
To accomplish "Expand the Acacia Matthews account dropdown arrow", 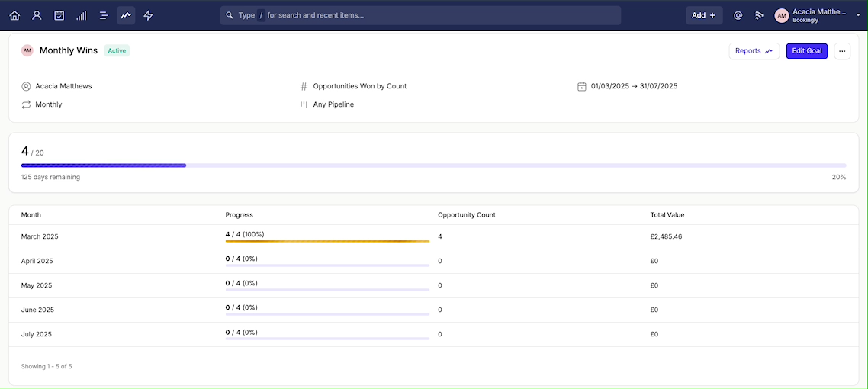I will coord(858,16).
